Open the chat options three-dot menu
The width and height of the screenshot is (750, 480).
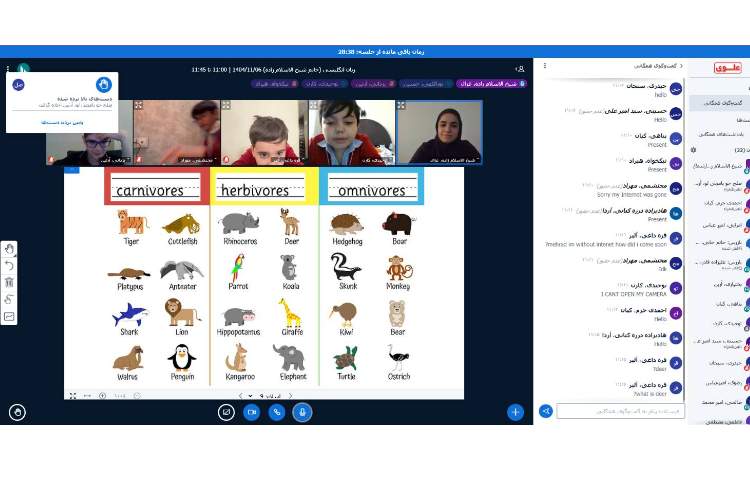point(545,66)
